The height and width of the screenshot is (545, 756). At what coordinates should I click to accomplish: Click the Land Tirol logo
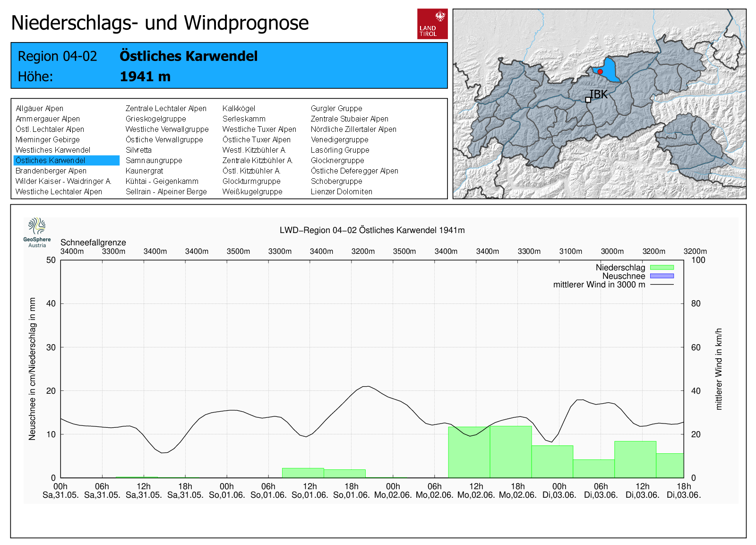click(432, 24)
